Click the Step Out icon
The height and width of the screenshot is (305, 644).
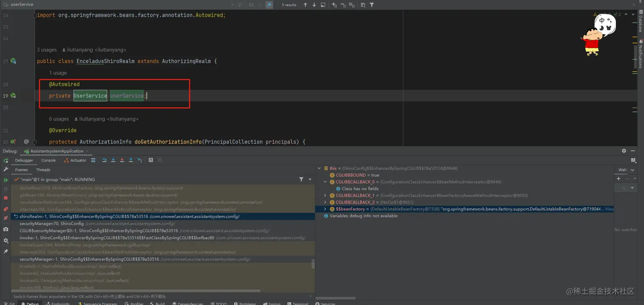click(x=131, y=160)
